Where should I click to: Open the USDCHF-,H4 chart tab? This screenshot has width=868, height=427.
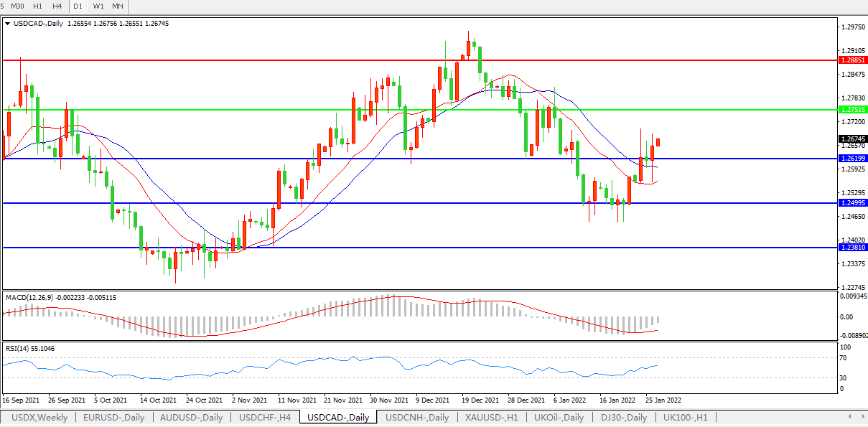coord(265,418)
